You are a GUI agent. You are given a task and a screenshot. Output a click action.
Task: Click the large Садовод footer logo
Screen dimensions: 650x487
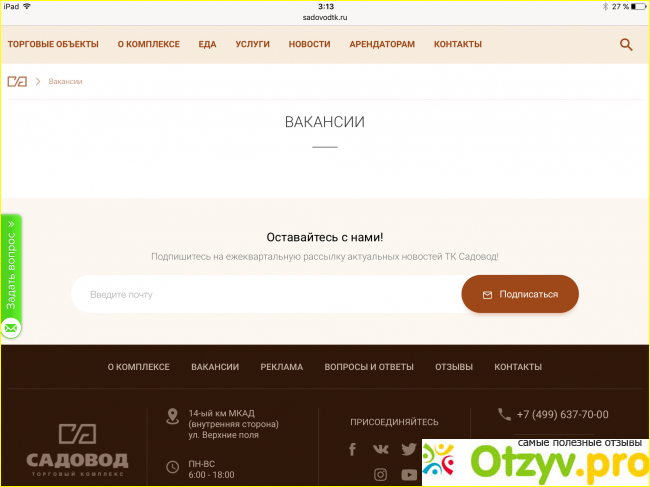pyautogui.click(x=77, y=446)
